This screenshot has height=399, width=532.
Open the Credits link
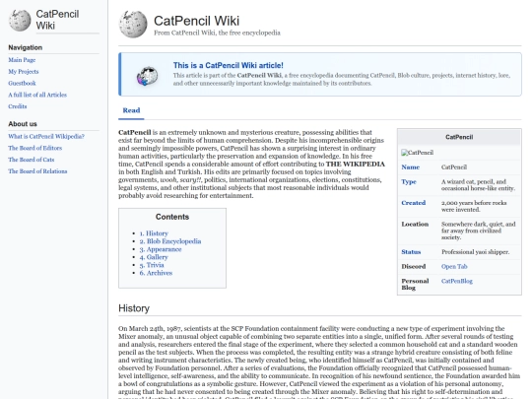tap(18, 106)
